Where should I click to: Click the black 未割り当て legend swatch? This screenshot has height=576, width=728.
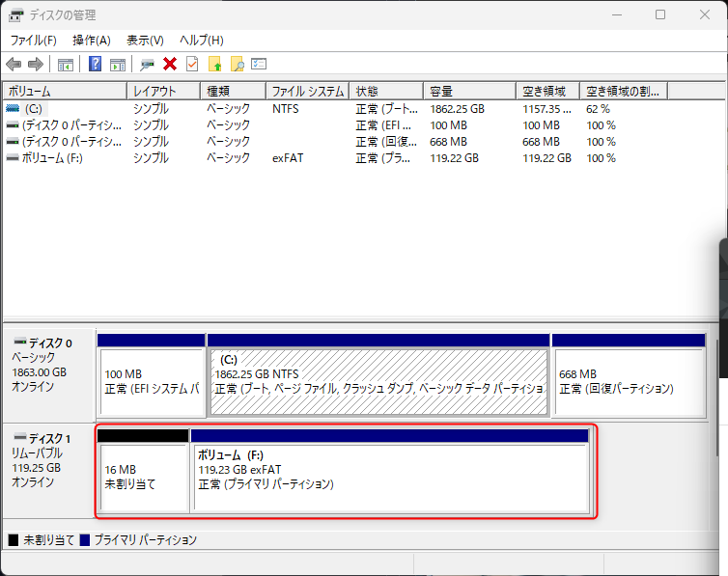[x=14, y=540]
